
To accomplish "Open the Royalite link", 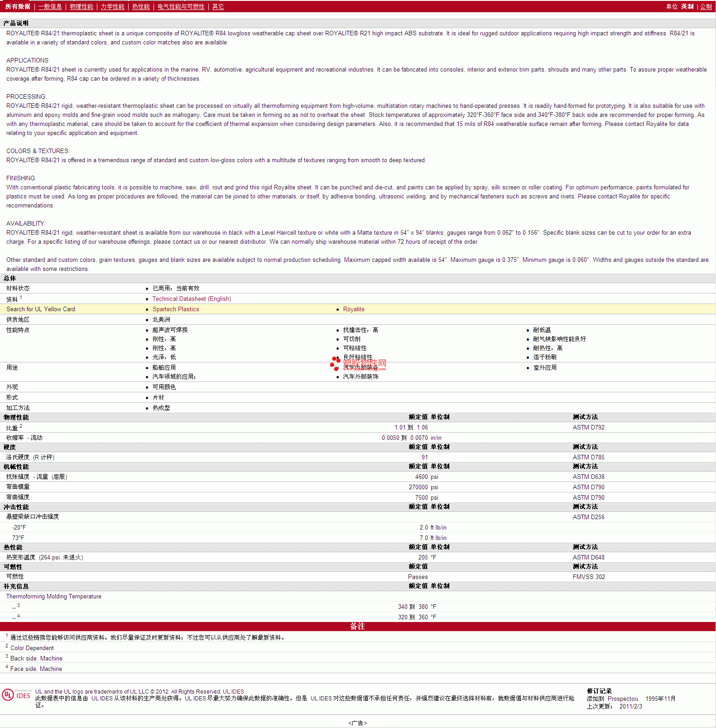I will 354,309.
